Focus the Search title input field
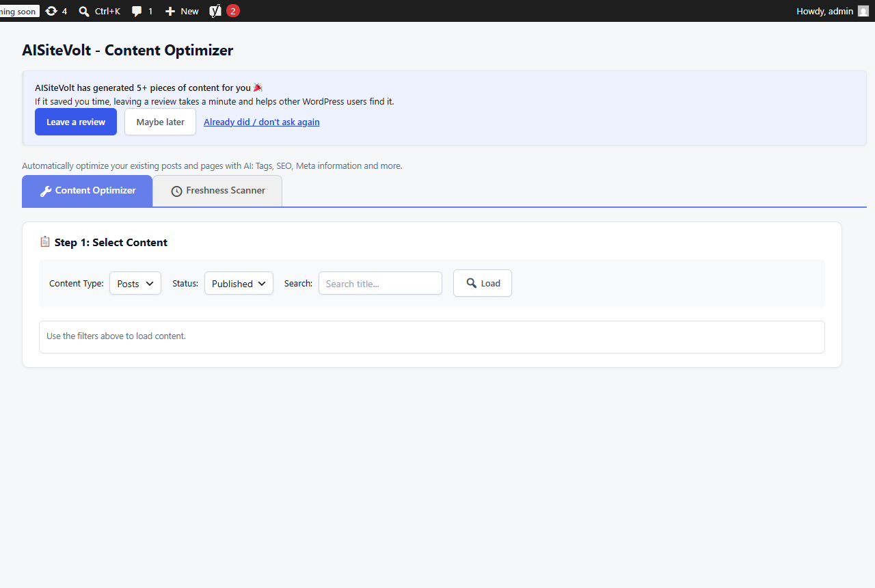This screenshot has width=875, height=588. point(380,283)
